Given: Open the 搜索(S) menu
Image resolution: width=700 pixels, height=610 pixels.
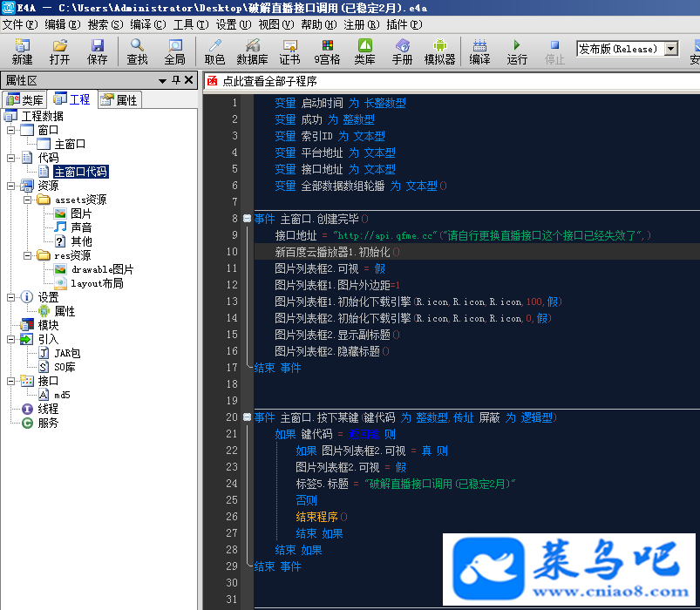Looking at the screenshot, I should tap(105, 24).
